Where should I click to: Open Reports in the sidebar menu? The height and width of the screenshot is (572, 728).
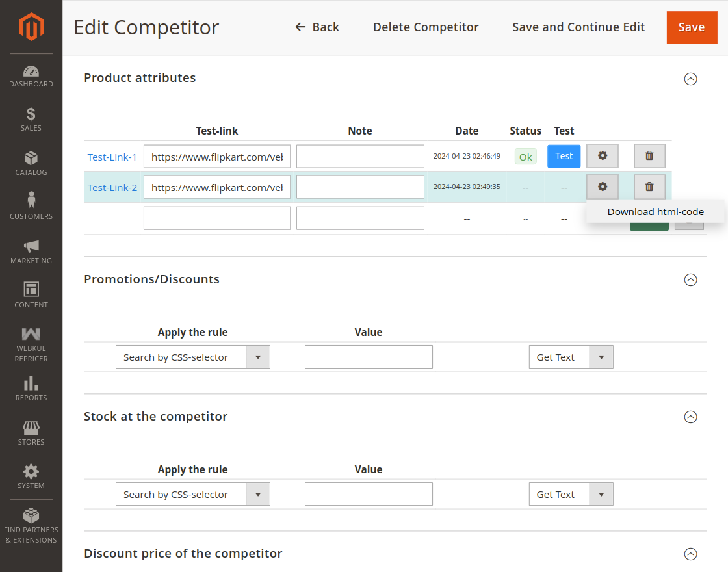point(31,389)
